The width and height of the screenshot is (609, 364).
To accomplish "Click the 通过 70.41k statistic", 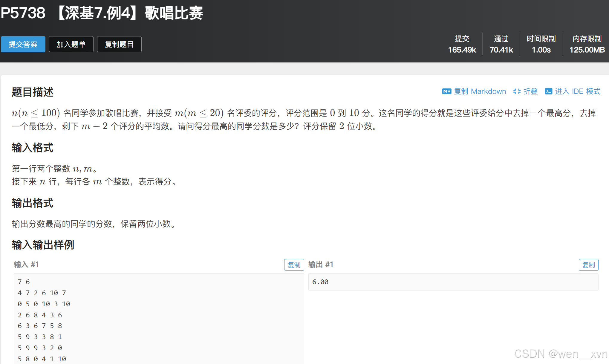I will coord(501,44).
